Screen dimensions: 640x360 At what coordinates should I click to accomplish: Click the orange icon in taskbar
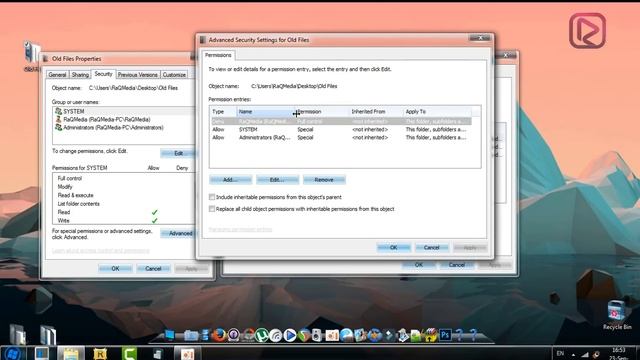click(x=187, y=353)
